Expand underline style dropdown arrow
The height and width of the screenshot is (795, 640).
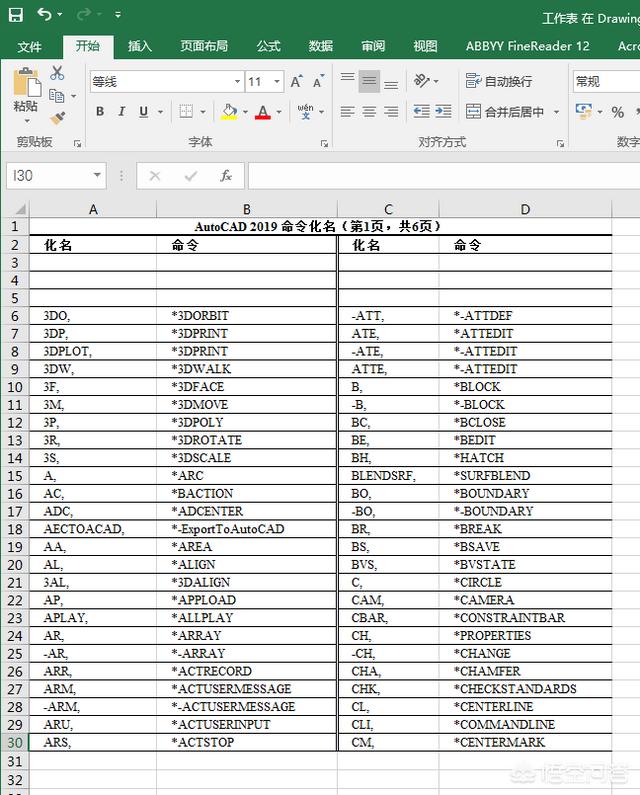[x=160, y=112]
